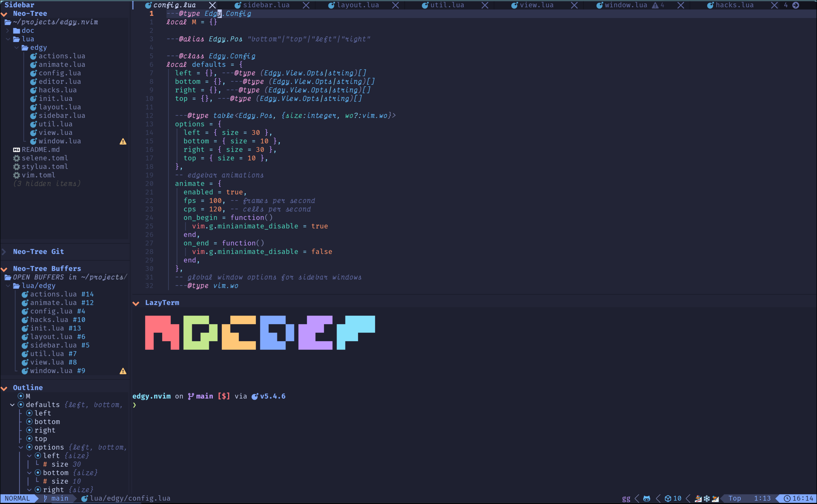Collapse the LazyTerm panel chevron
Viewport: 817px width, 504px height.
click(136, 303)
